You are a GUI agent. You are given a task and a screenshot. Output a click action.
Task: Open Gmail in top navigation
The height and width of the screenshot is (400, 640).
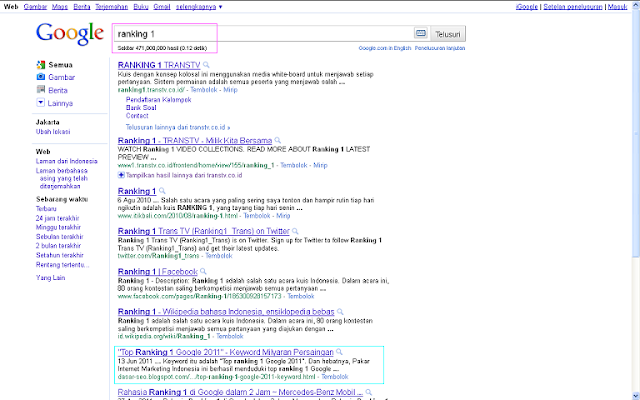point(162,7)
